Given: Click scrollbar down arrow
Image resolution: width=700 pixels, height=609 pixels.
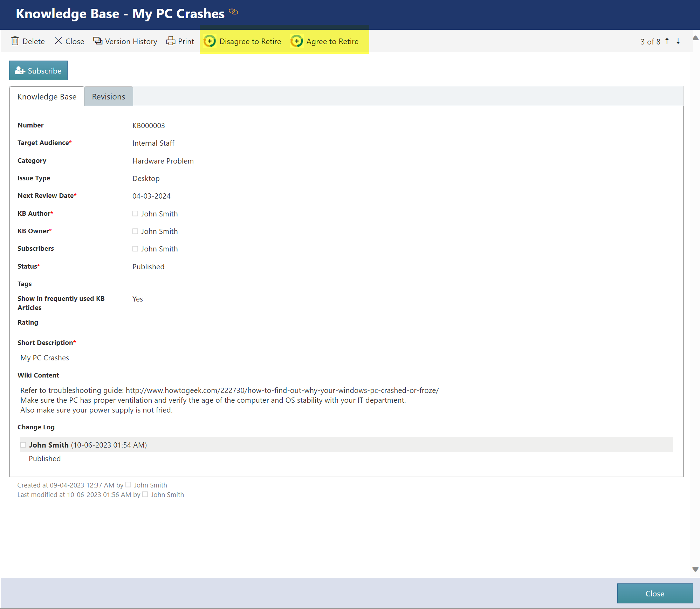Looking at the screenshot, I should pos(695,569).
